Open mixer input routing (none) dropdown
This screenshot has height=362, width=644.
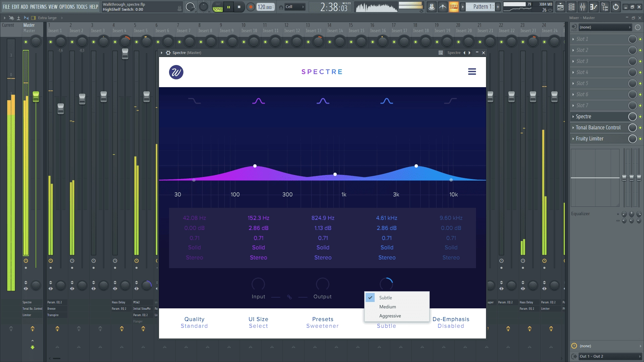(605, 27)
